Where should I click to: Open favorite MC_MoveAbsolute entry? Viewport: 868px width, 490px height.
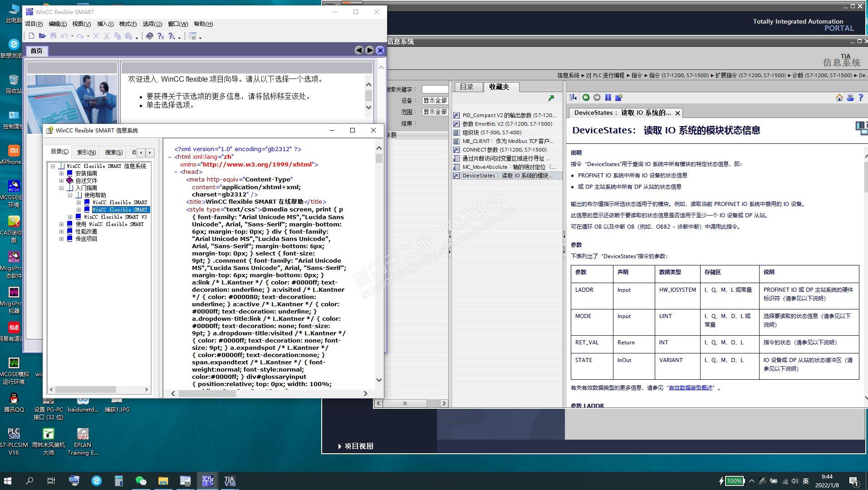point(508,167)
